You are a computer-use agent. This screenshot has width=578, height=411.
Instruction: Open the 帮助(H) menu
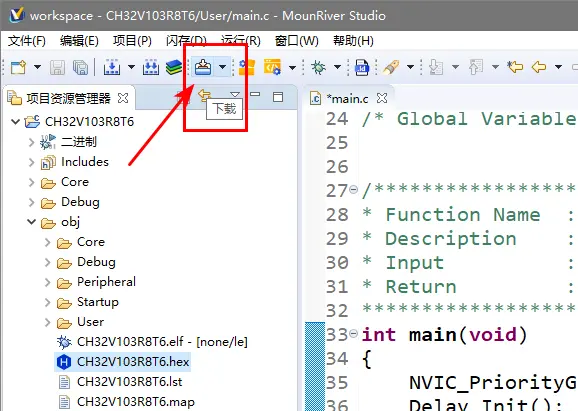(353, 41)
